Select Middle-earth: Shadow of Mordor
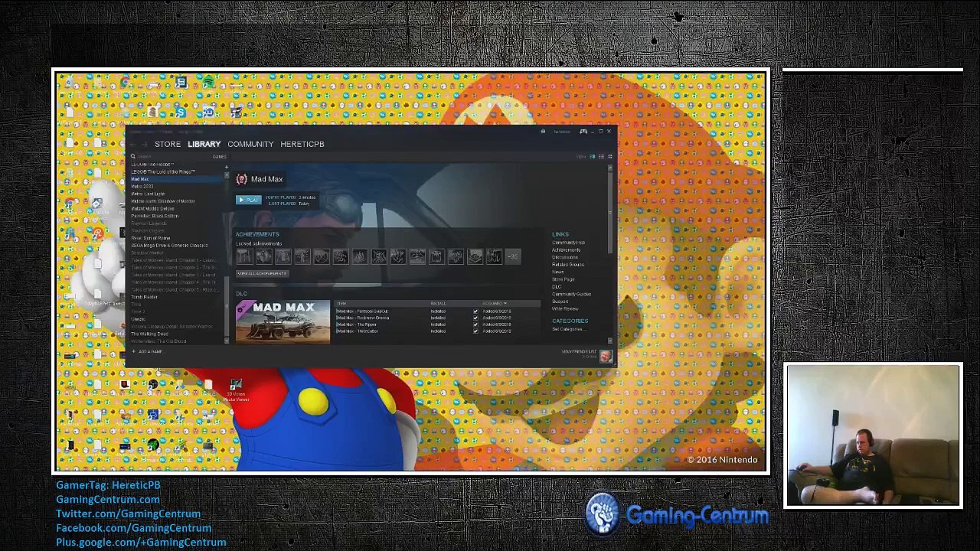 click(x=163, y=201)
